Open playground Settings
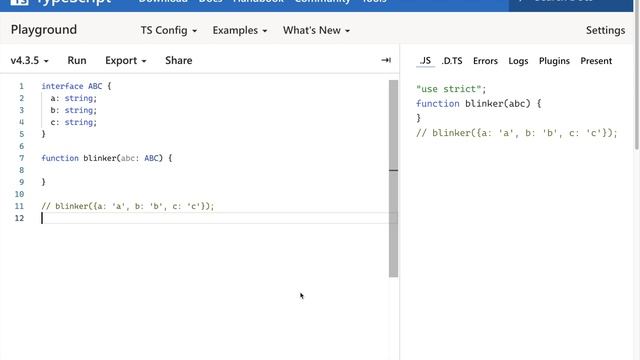This screenshot has width=640, height=360. tap(605, 30)
